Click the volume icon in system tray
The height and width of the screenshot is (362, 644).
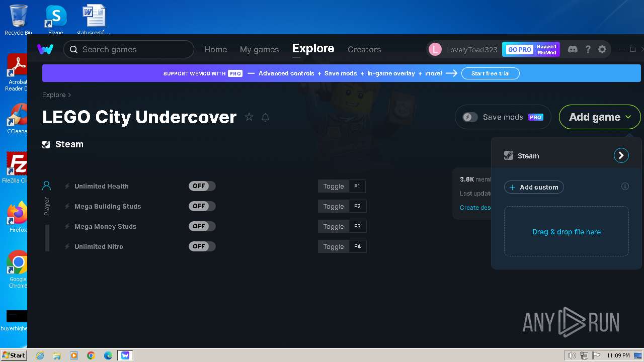[x=572, y=355]
